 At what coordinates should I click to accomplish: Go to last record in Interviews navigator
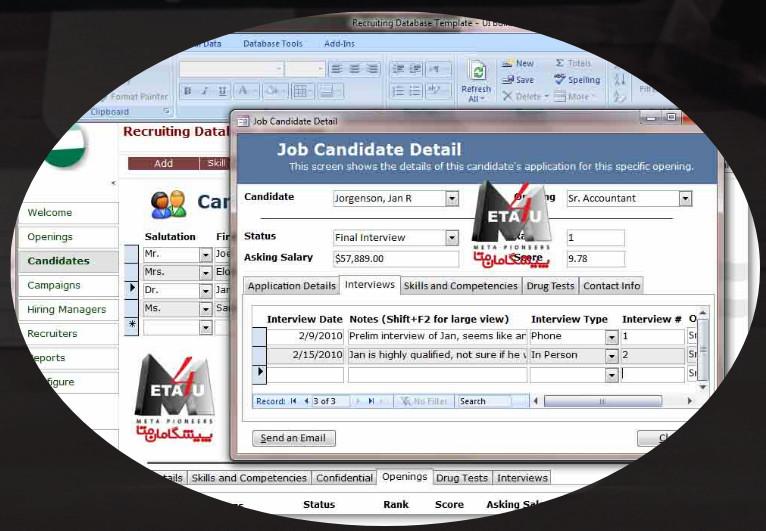pos(371,401)
